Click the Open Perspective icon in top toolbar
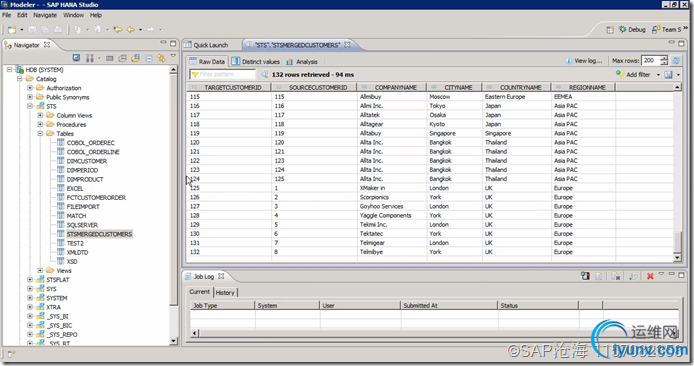The image size is (694, 366). click(x=610, y=29)
